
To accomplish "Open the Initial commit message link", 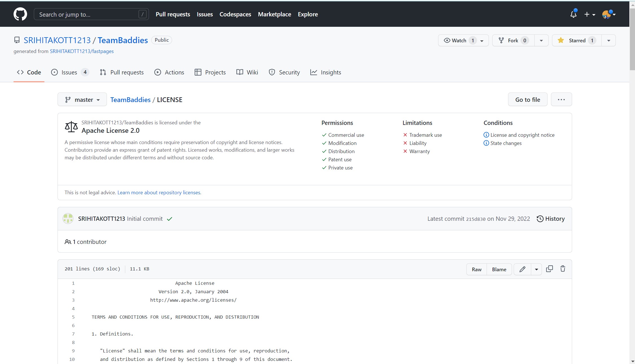I will (x=145, y=219).
